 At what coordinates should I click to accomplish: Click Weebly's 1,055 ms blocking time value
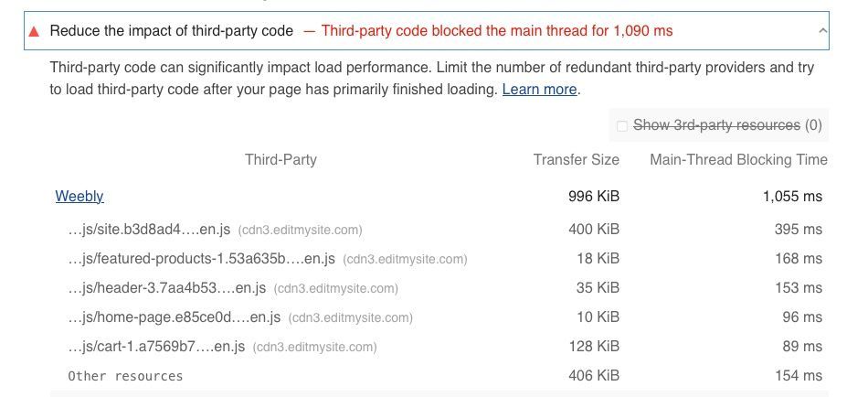pos(792,196)
